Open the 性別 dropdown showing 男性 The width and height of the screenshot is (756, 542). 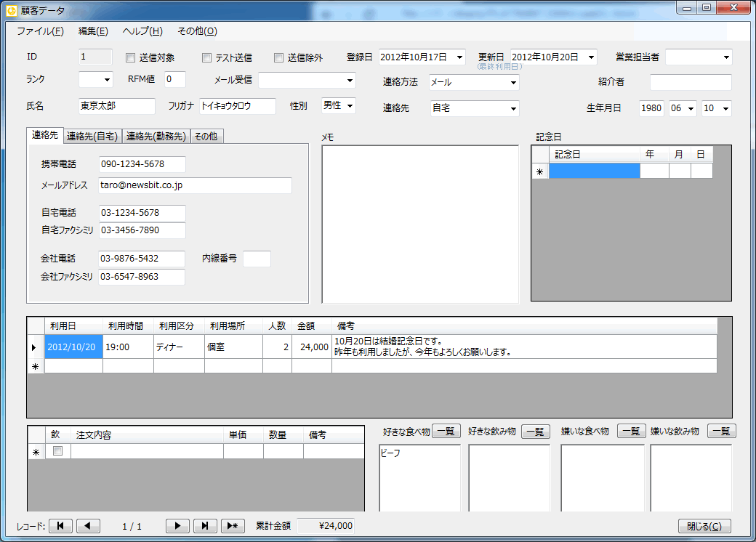pos(350,105)
